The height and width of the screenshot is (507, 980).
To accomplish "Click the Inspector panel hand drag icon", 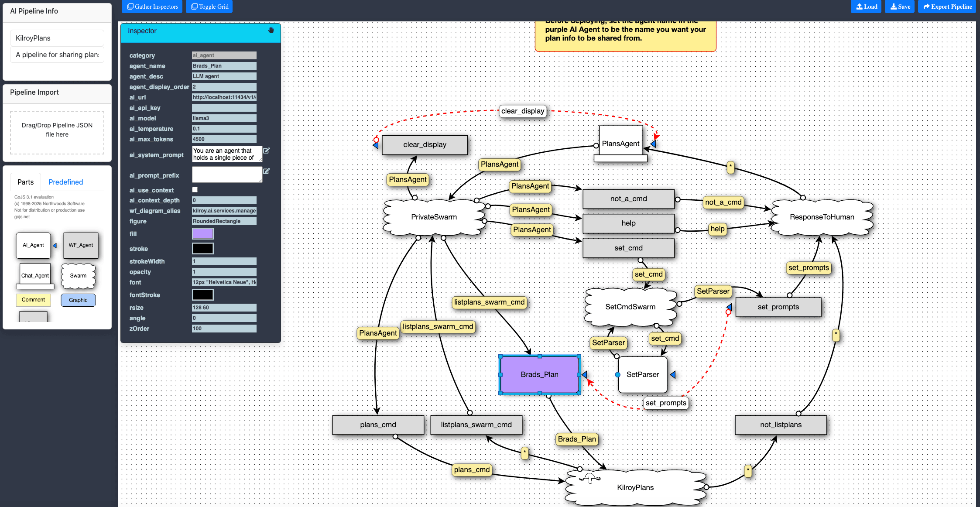I will pos(271,31).
